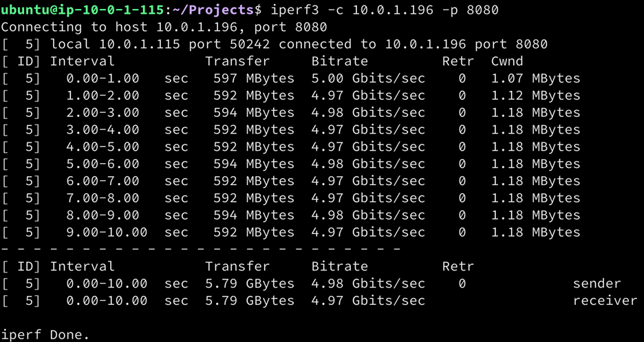Click the 2.00-3.00 interval entry
The width and height of the screenshot is (644, 342).
pyautogui.click(x=103, y=113)
